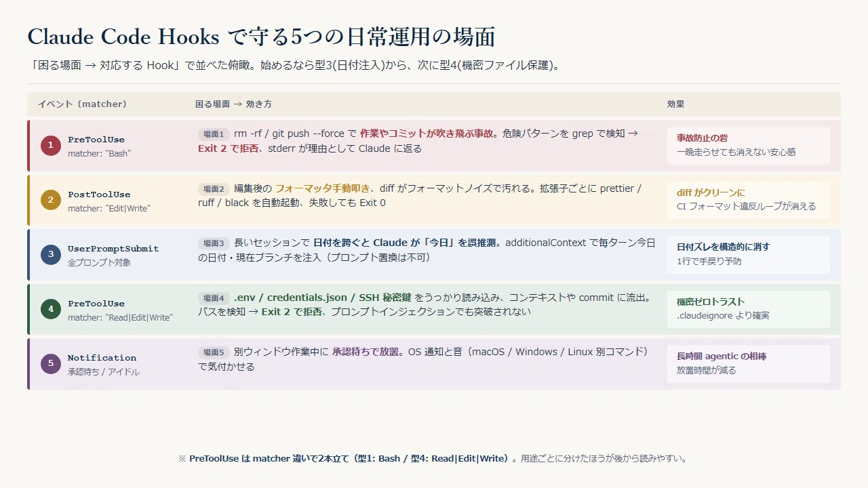Select the PreToolUse title with matcher "Read|Edit|Write"
Screen dimensions: 868x488
[96, 304]
